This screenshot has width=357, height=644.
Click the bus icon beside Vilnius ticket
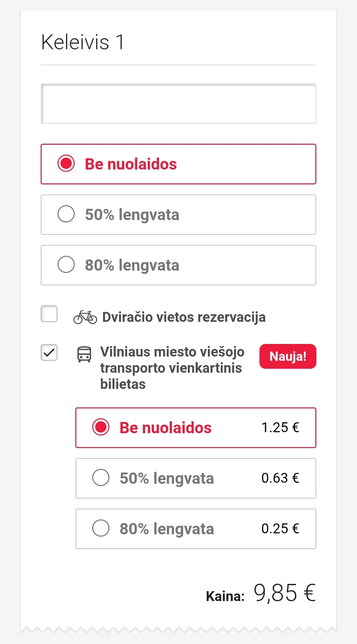[84, 354]
